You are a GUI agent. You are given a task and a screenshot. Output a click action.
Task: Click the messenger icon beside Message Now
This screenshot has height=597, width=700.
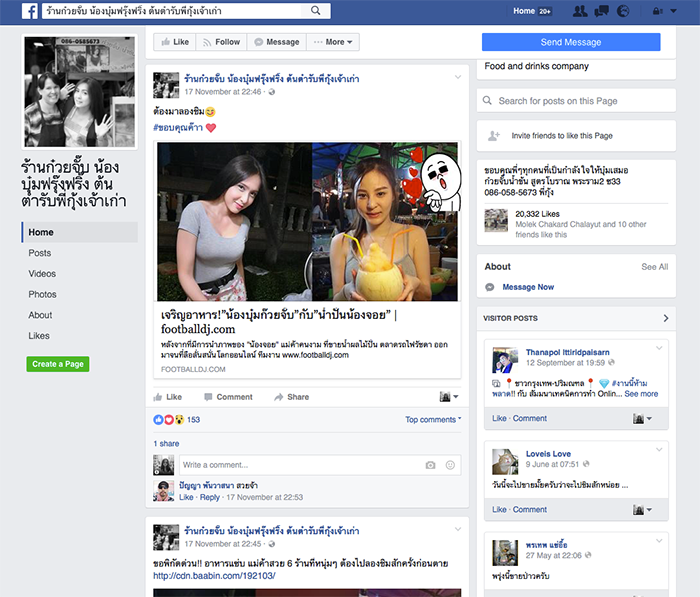[490, 287]
